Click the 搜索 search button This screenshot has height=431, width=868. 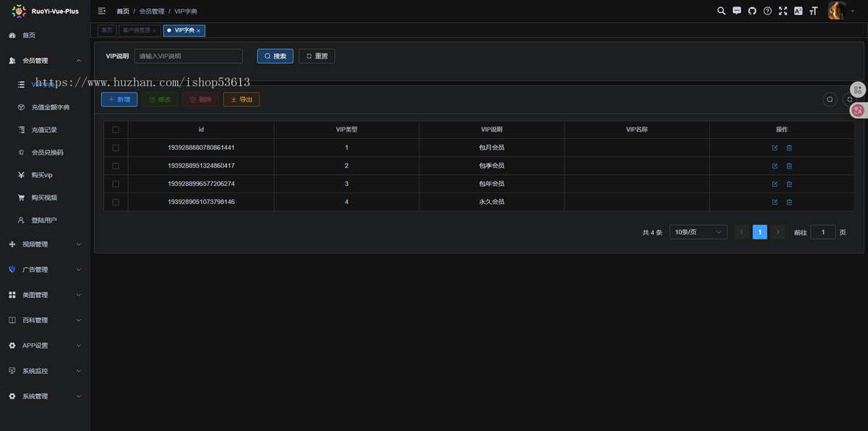(276, 56)
